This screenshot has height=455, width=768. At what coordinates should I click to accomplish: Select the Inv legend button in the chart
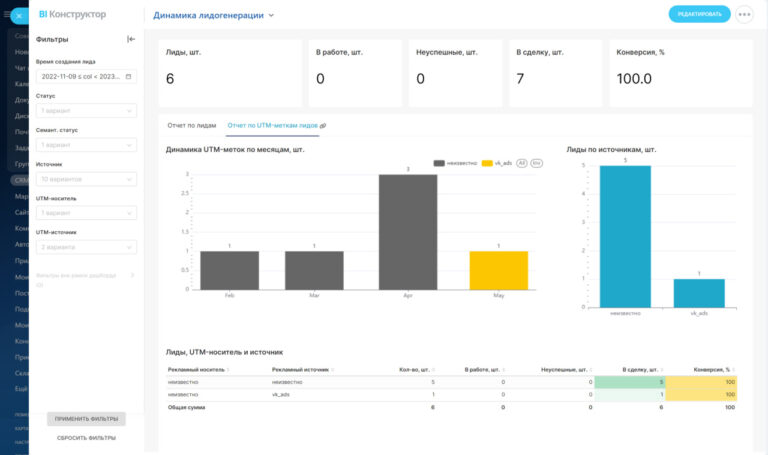pos(537,163)
